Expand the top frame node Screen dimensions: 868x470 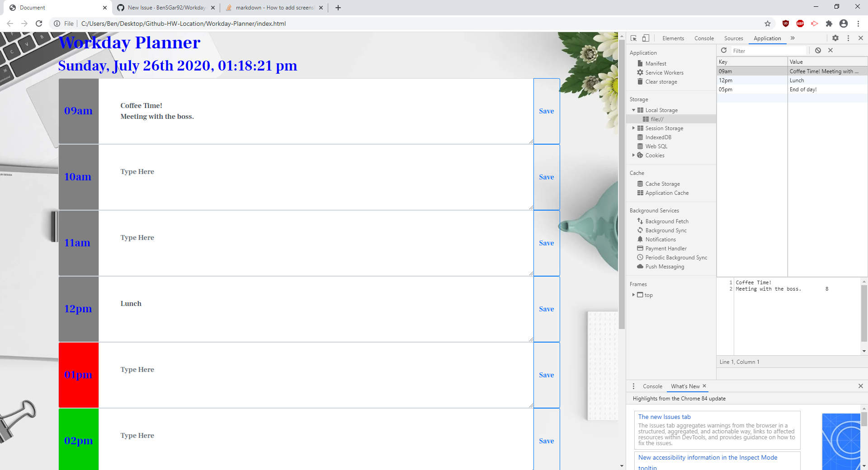pyautogui.click(x=633, y=295)
